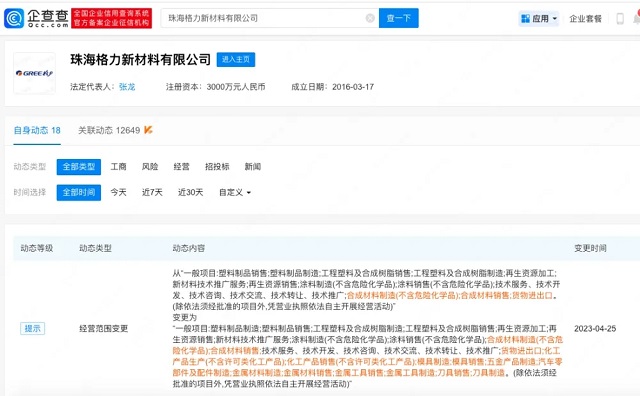Image resolution: width=640 pixels, height=396 pixels.
Task: Select the 近30天 time filter
Action: [x=190, y=192]
